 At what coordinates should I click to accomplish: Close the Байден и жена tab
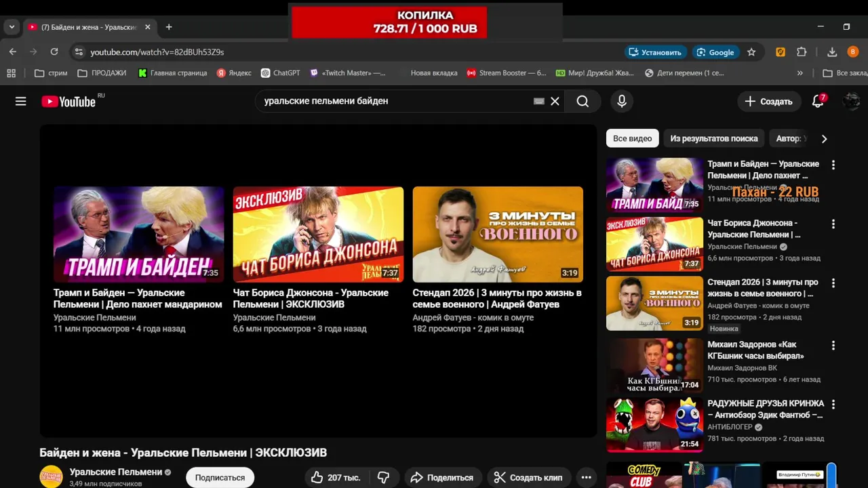(x=148, y=27)
